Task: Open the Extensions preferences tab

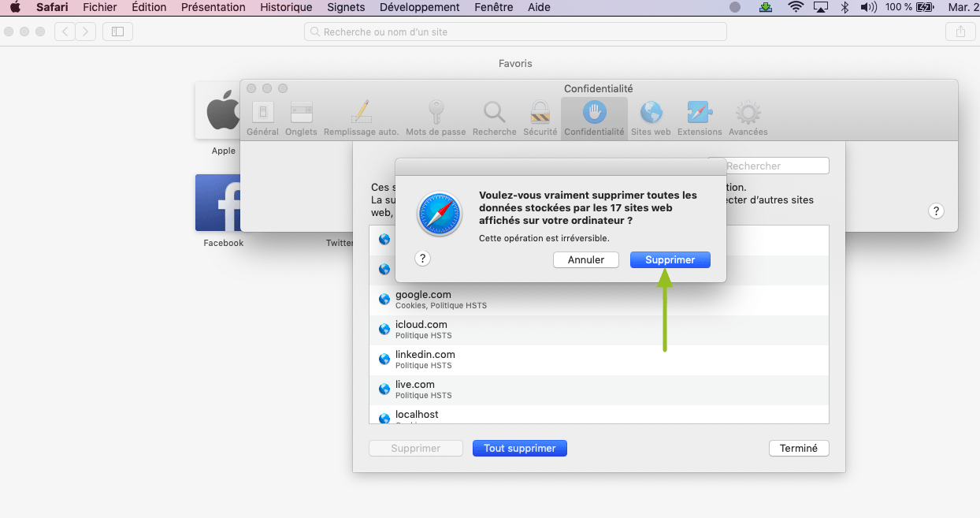Action: [x=700, y=118]
